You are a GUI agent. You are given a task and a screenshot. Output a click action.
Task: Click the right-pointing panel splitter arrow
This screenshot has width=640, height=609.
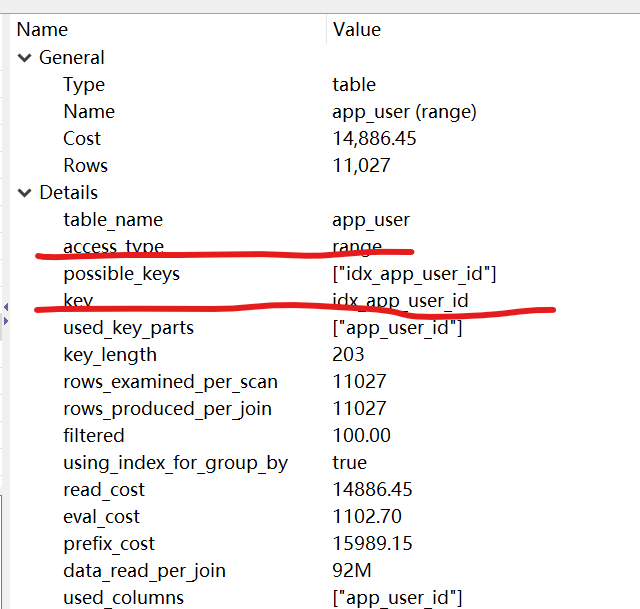tap(6, 321)
